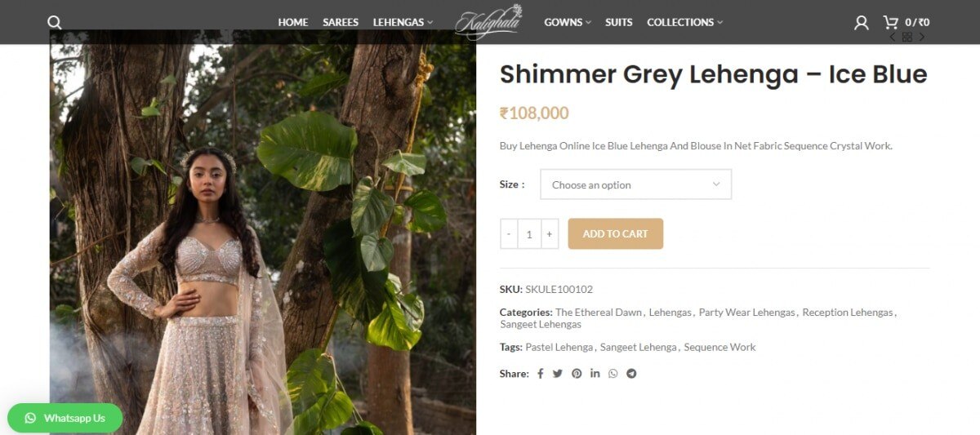Expand the Size options dropdown
The height and width of the screenshot is (435, 980).
coord(635,184)
